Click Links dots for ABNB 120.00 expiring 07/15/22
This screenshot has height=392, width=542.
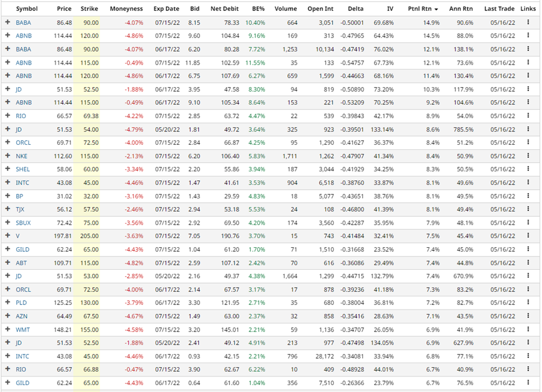(x=528, y=35)
